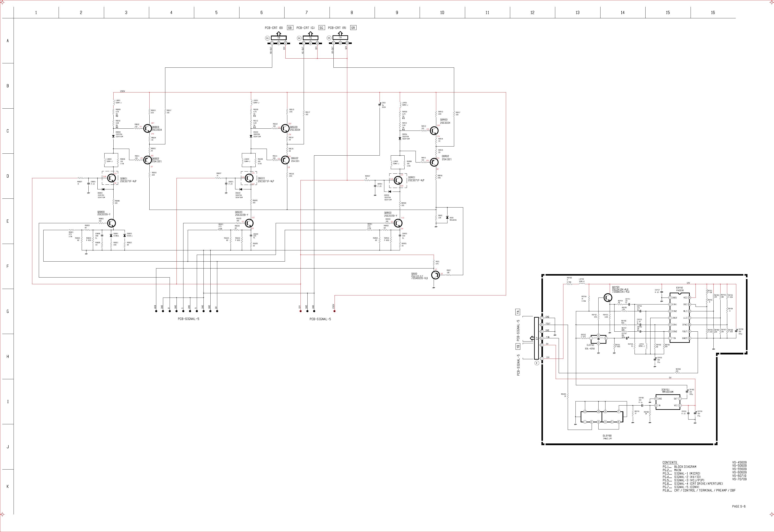Click the VS-60719 model number

(739, 476)
